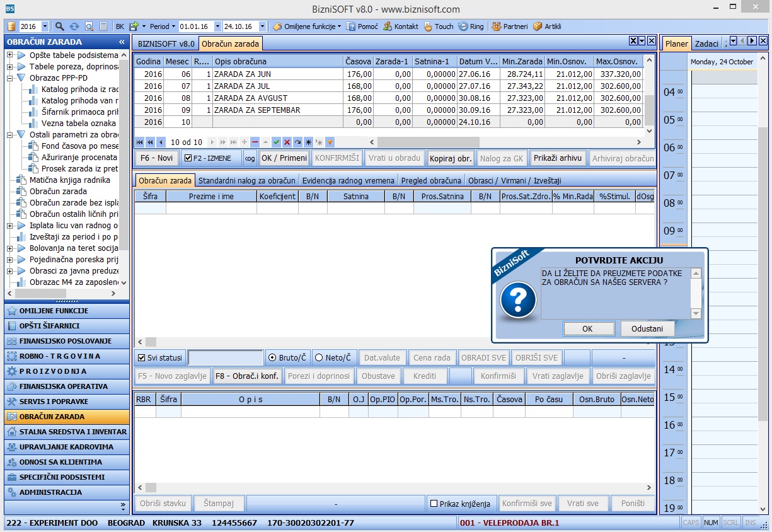Open the year 2016 dropdown
Screen dimensions: 772x532
pyautogui.click(x=45, y=26)
